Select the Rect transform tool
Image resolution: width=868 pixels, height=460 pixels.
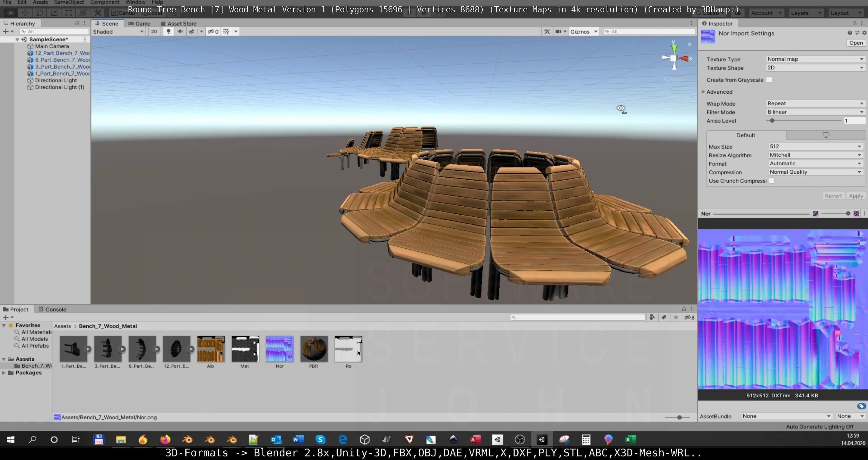tap(68, 13)
